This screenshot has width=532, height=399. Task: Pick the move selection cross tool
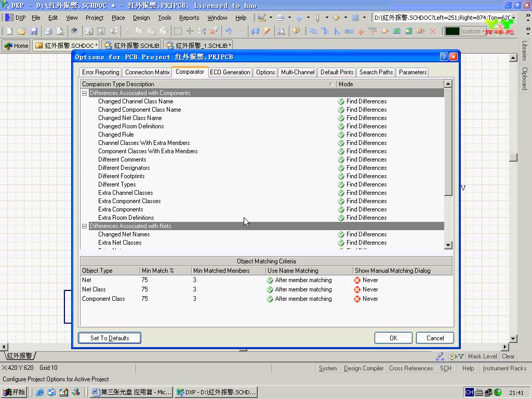(x=190, y=31)
